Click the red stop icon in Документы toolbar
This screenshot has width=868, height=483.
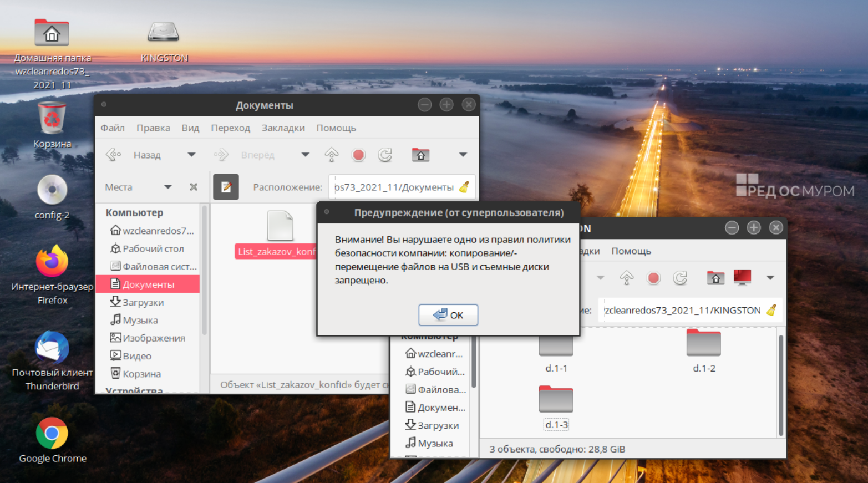359,155
